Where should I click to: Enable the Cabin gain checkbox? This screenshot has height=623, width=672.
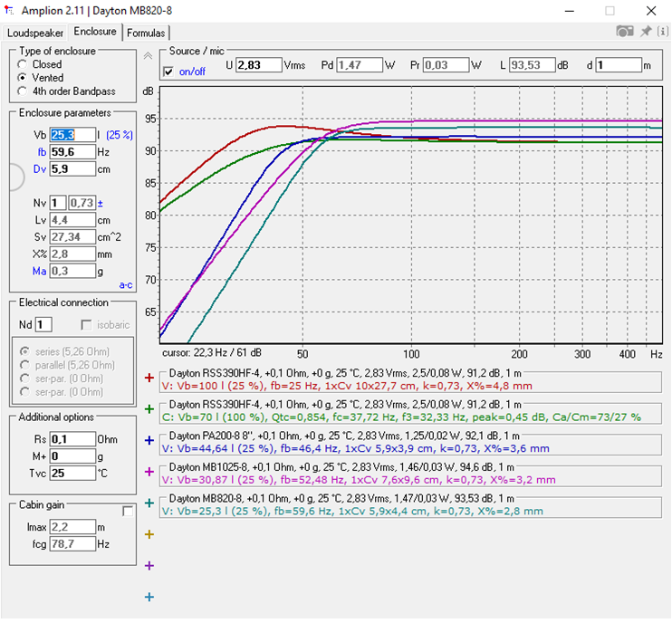128,511
